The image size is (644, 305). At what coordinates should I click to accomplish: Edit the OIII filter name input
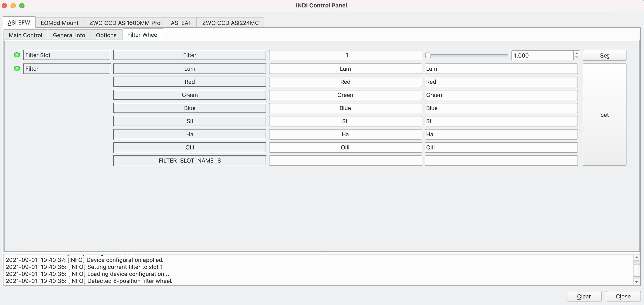[x=501, y=147]
